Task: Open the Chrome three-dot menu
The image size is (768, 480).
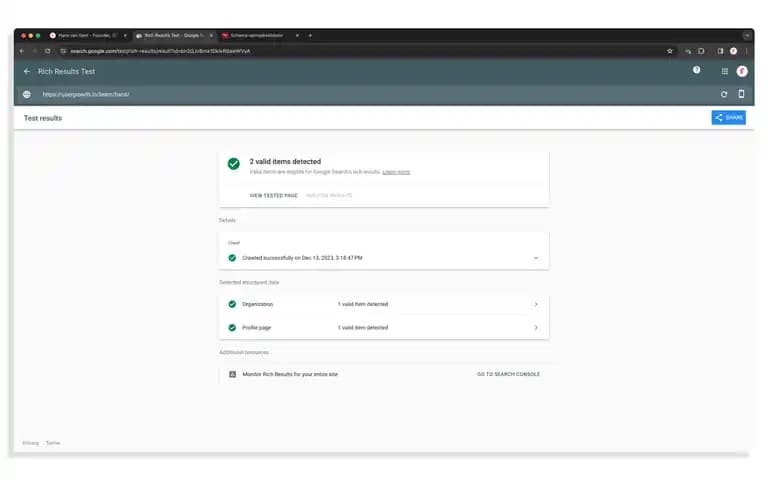Action: (x=746, y=51)
